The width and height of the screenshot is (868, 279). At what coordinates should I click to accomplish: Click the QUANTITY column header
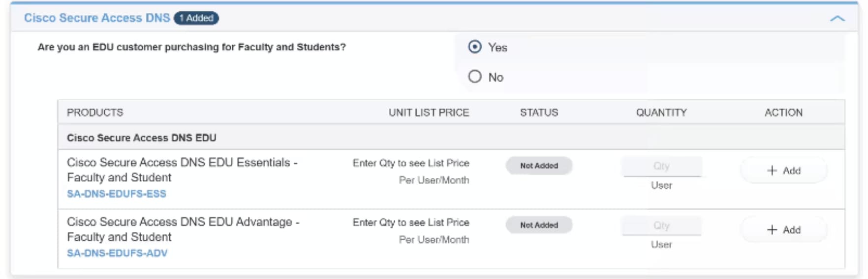coord(661,112)
